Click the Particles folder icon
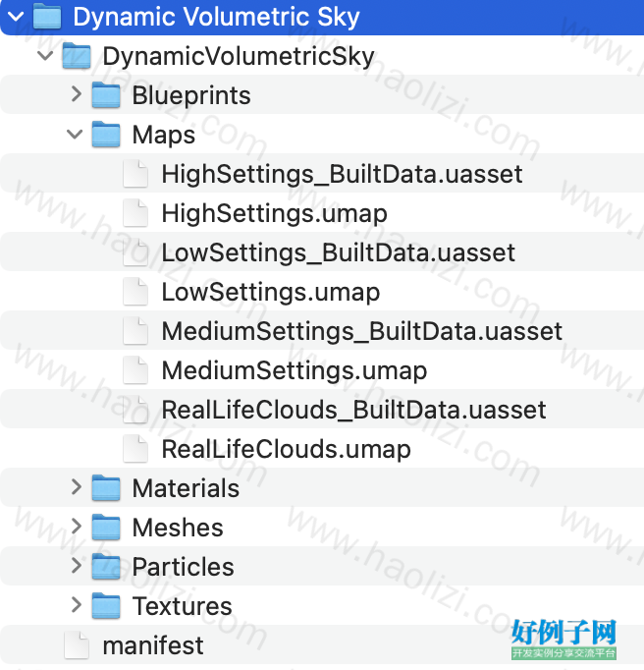The image size is (644, 670). [106, 567]
